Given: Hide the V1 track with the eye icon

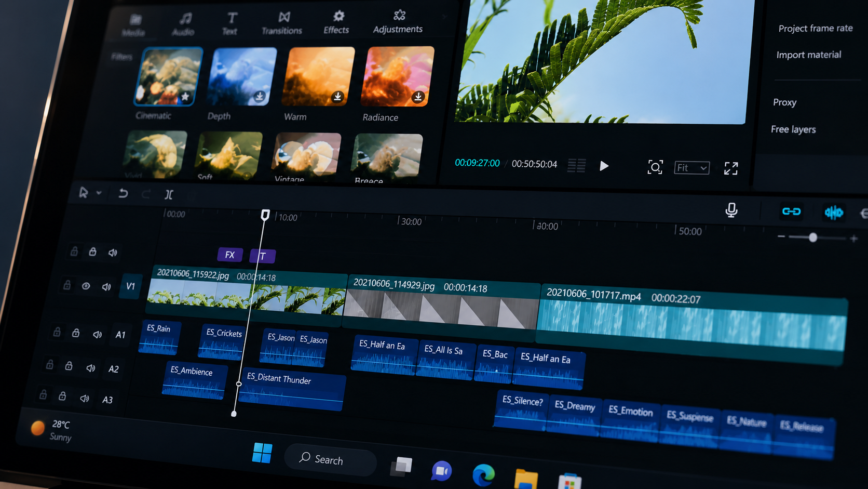Looking at the screenshot, I should click(x=86, y=286).
